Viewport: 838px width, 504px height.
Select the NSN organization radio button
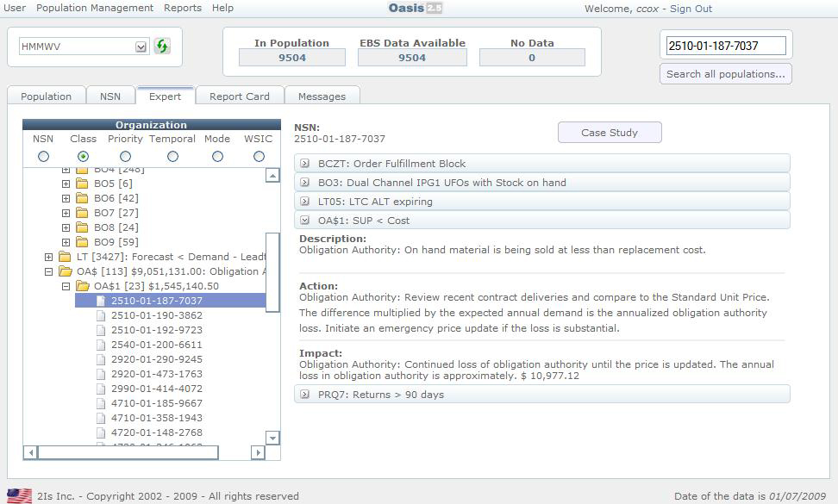pyautogui.click(x=43, y=157)
